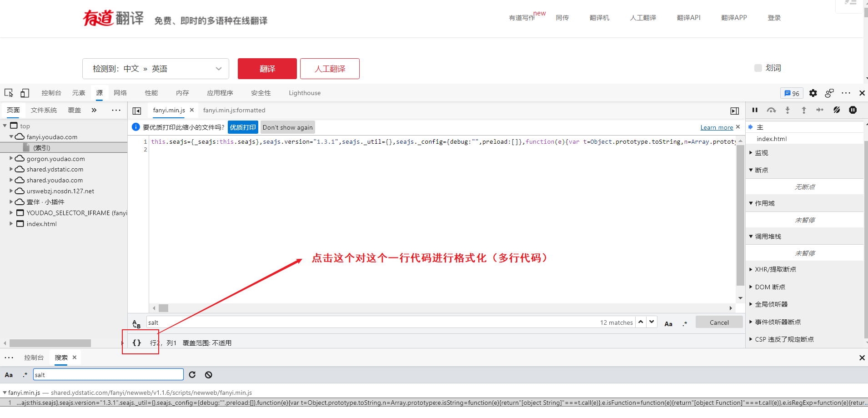Open the language selection dropdown
This screenshot has width=868, height=418.
[x=156, y=69]
